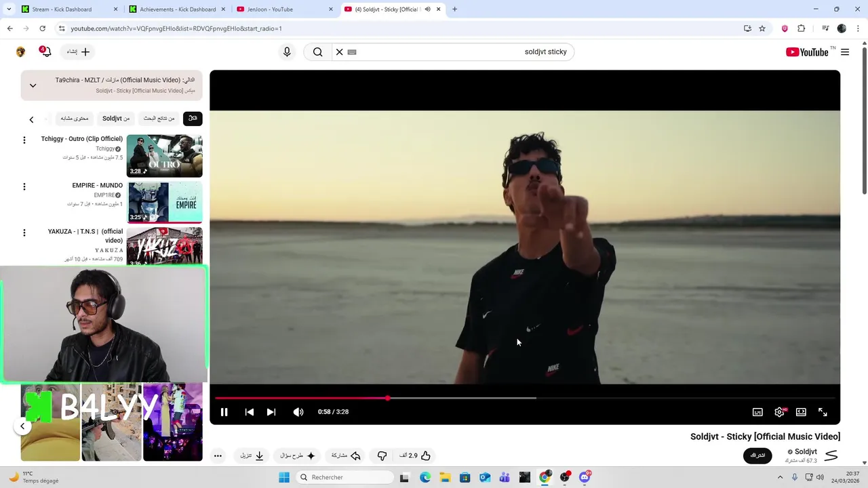Open the Soldjvt channel avatar logo
Viewport: 868px width, 488px height.
point(831,455)
